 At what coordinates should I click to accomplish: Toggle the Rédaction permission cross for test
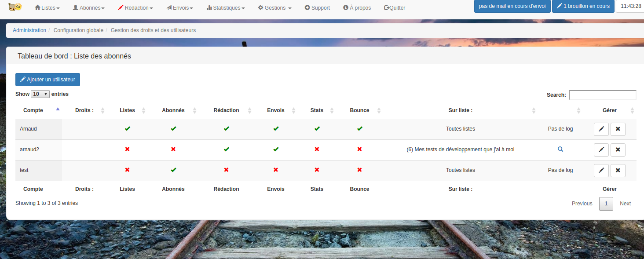tap(226, 170)
